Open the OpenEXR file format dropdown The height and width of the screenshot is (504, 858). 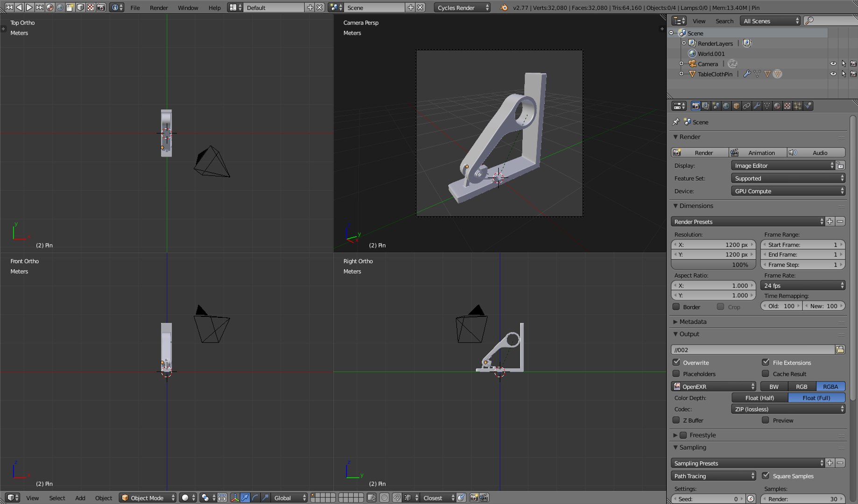click(x=713, y=386)
